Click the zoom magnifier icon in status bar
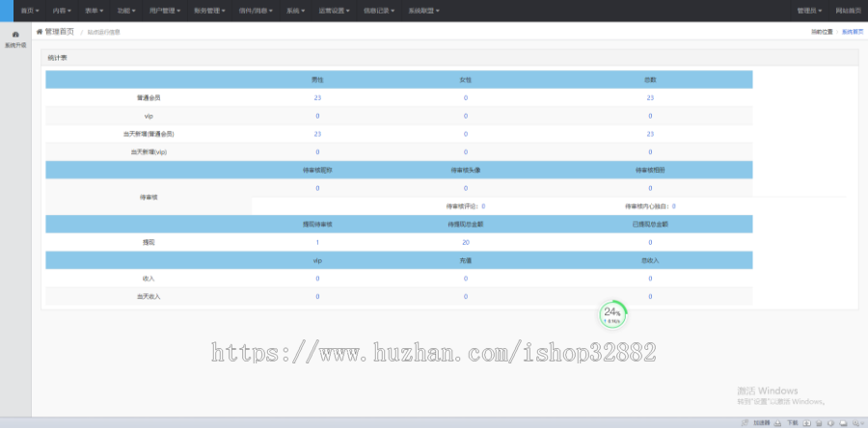The width and height of the screenshot is (868, 429). (x=855, y=423)
